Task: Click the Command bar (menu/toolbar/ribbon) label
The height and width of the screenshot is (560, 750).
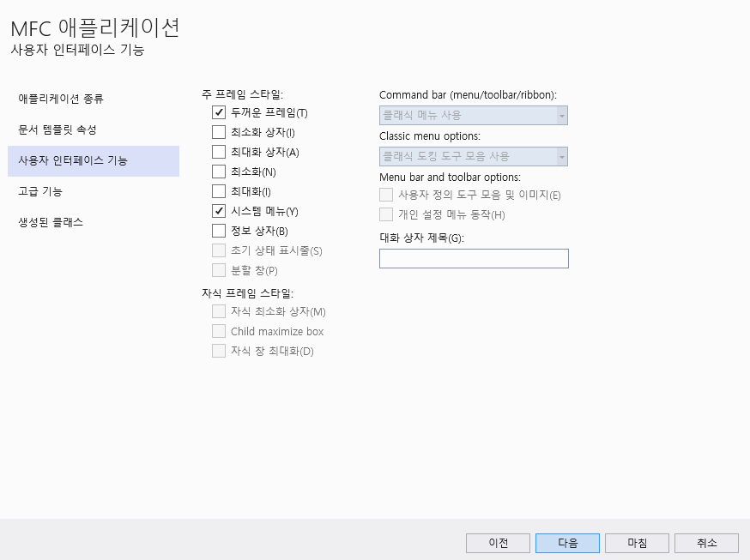Action: tap(468, 95)
